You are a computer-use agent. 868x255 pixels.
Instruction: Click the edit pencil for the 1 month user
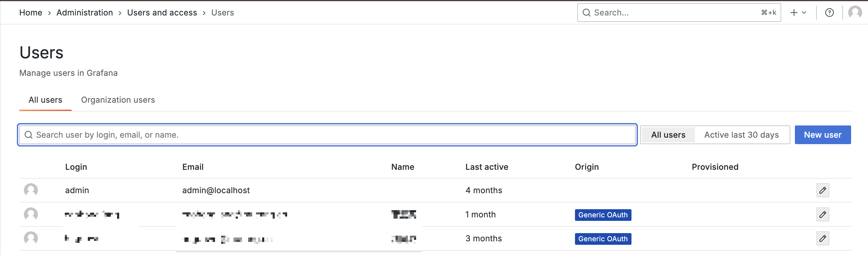click(822, 214)
